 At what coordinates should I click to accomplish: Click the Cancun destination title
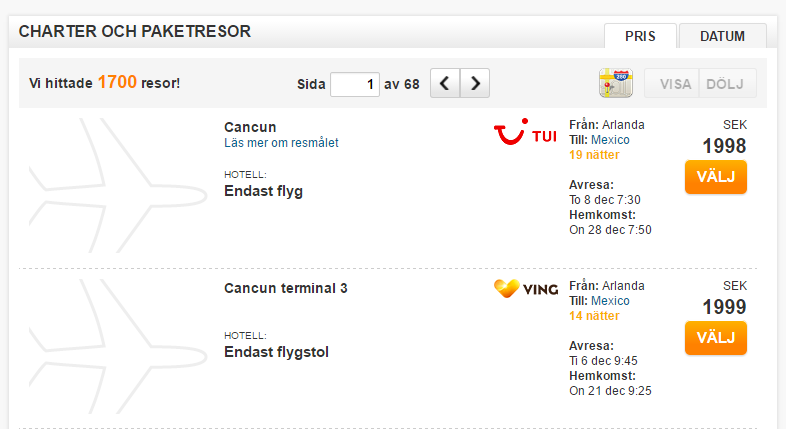coord(250,127)
